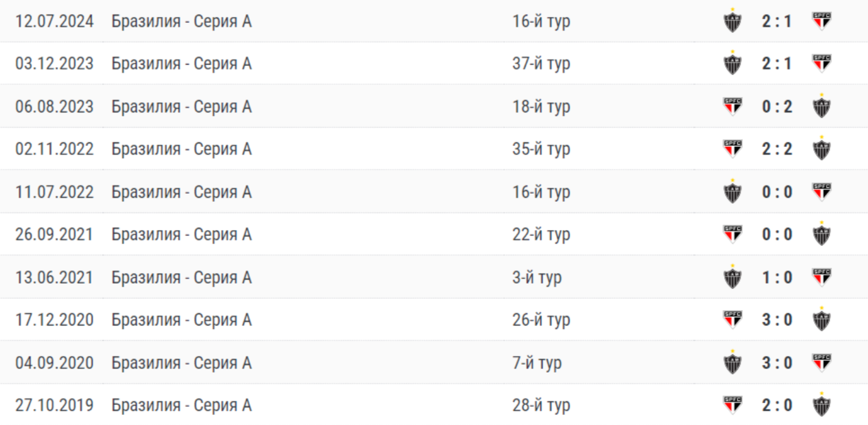This screenshot has width=868, height=425.
Task: Click the date 27.10.2019
Action: 54,405
